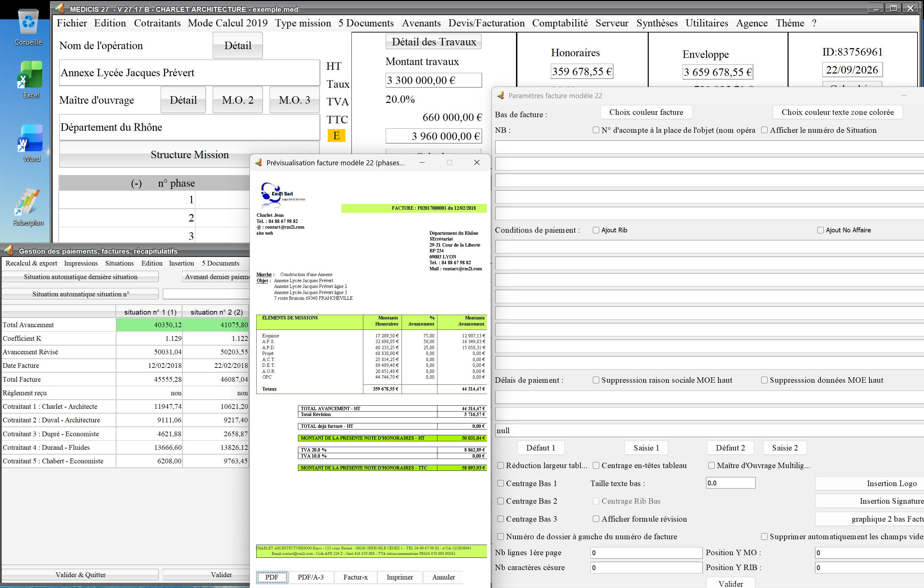Open the Devis/Facturation menu
This screenshot has height=588, width=924.
(x=486, y=23)
